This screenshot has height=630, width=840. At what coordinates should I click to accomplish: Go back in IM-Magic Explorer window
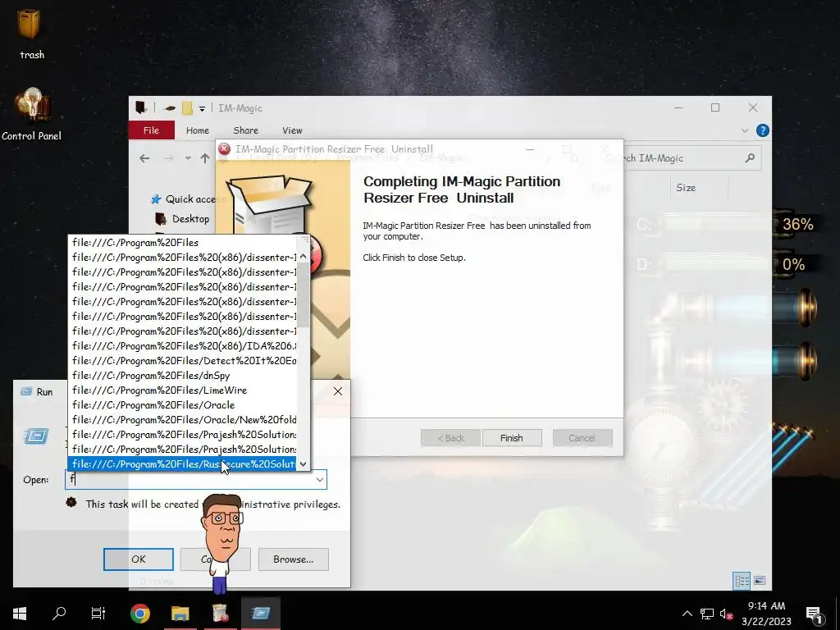tap(144, 158)
